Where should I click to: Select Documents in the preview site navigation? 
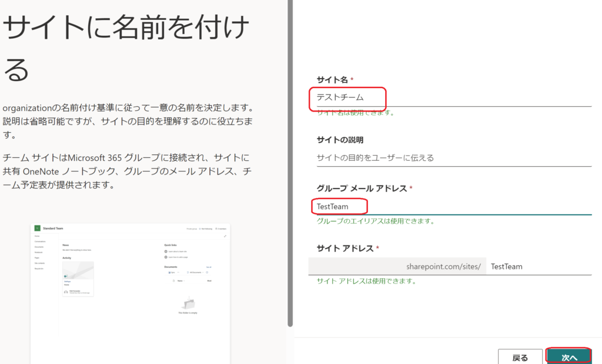tap(39, 247)
